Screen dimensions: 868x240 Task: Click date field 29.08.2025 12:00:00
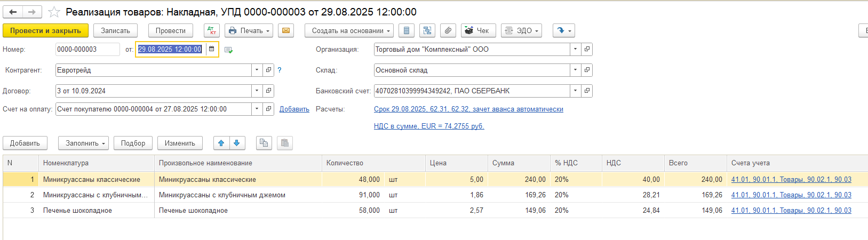pos(170,49)
